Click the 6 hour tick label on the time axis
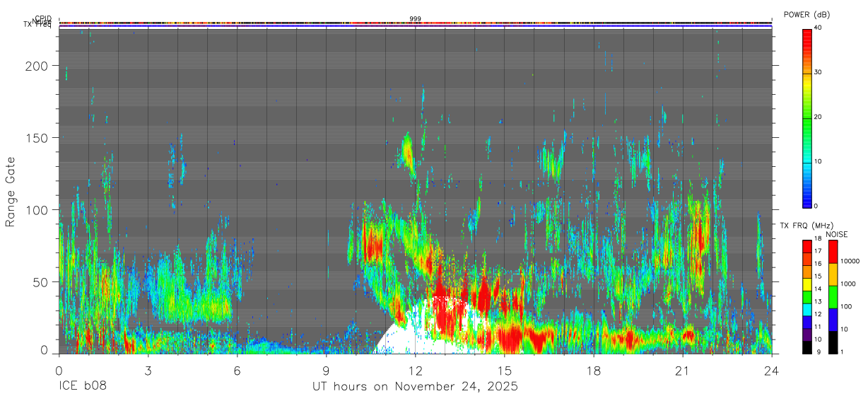The width and height of the screenshot is (868, 401). [237, 370]
